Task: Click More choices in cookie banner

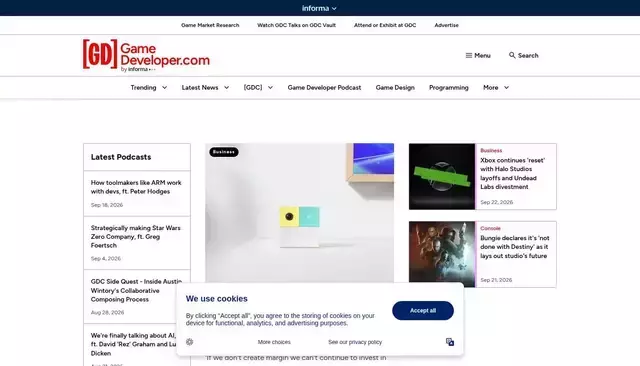Action: click(274, 342)
